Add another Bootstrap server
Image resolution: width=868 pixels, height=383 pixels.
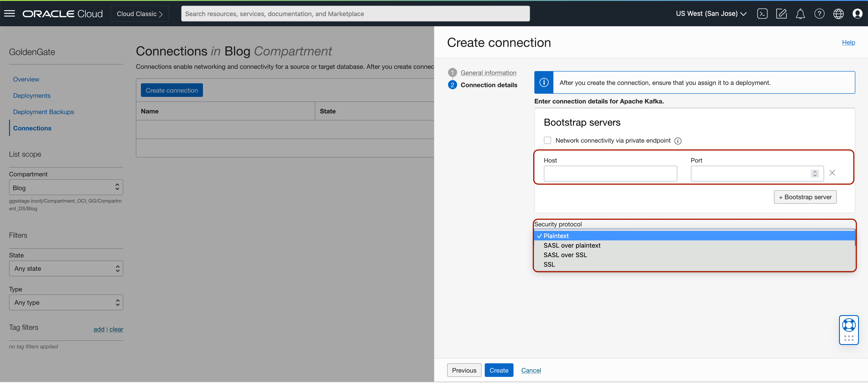(x=805, y=197)
